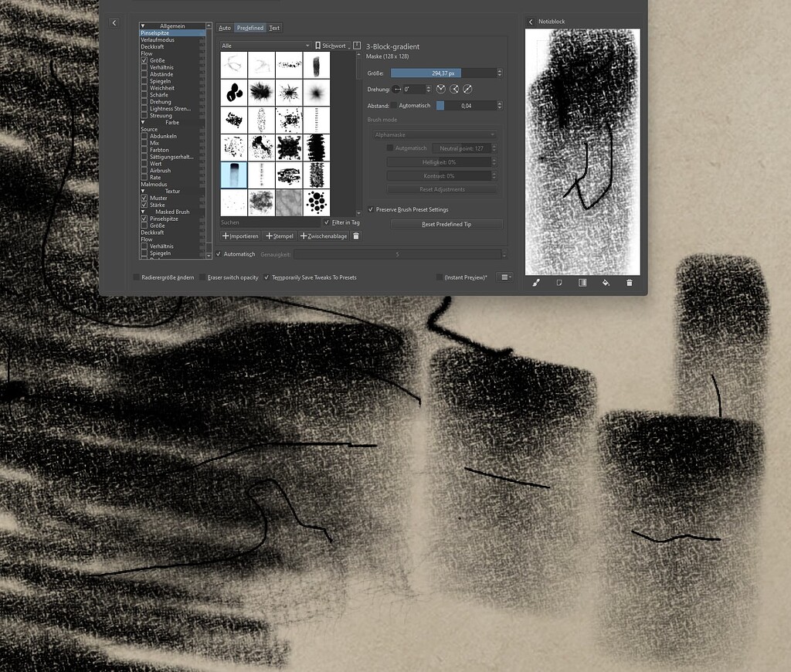Click the trash icon to clear the Notizblock scratchpad
Viewport: 791px width, 672px height.
(x=630, y=283)
